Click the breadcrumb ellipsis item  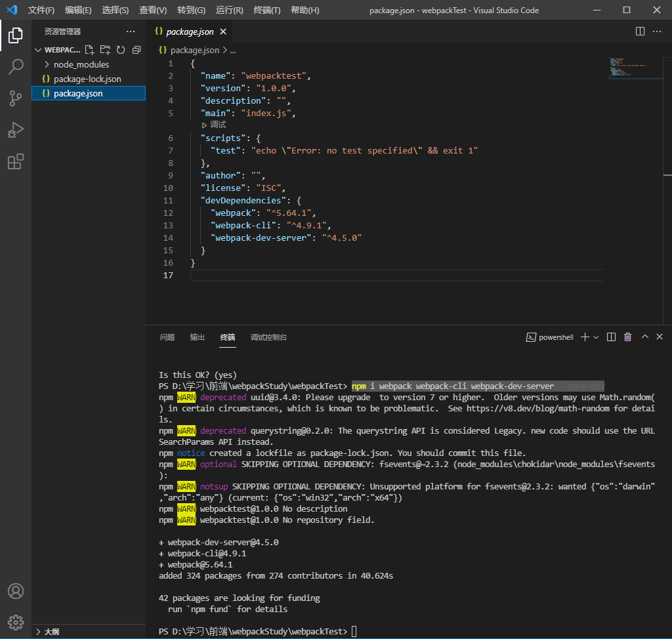tap(233, 50)
